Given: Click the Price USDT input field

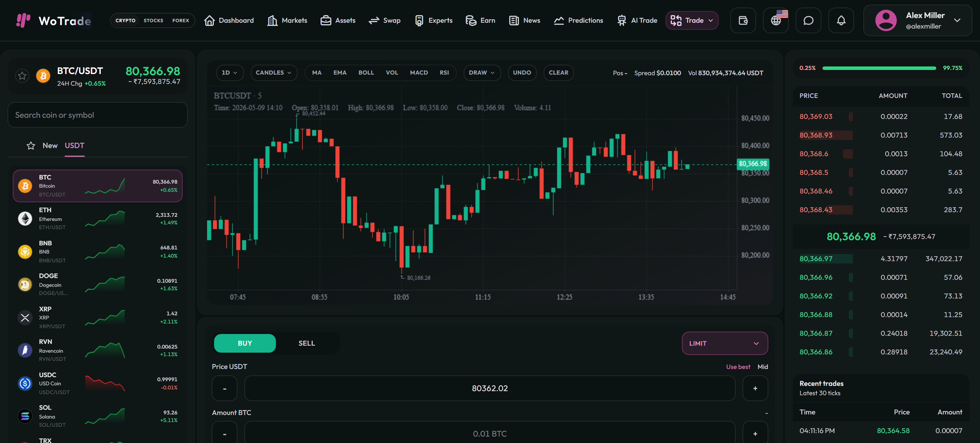Looking at the screenshot, I should pos(490,388).
